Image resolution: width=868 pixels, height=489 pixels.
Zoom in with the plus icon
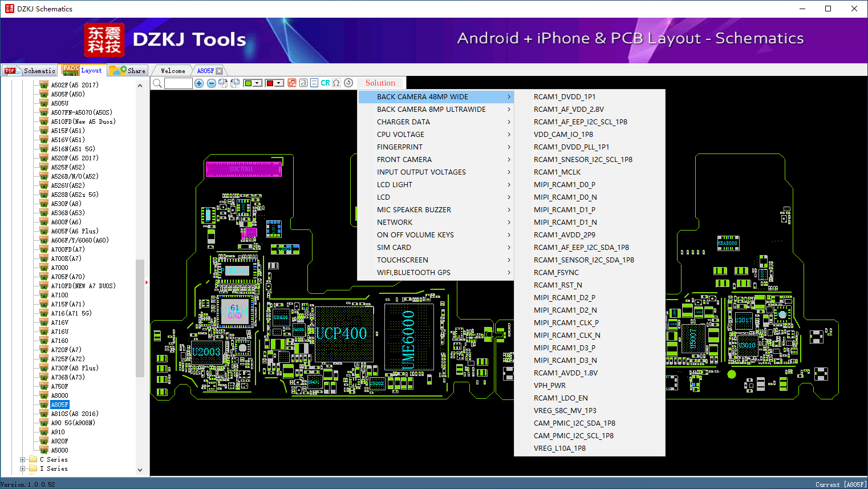point(199,83)
